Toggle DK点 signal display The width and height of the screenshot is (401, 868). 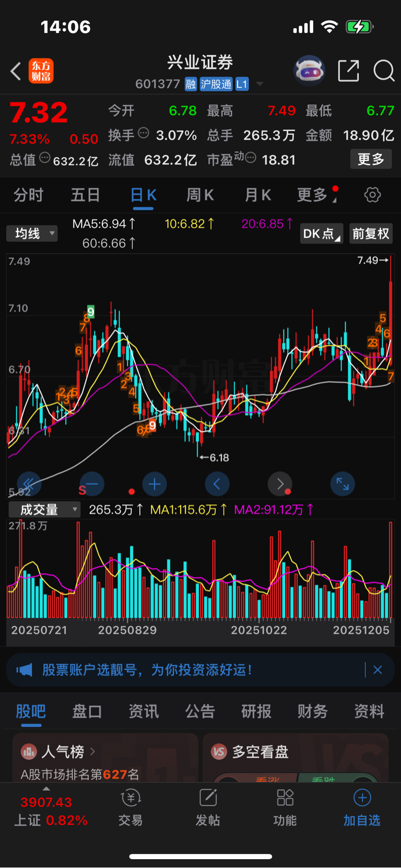[x=322, y=234]
